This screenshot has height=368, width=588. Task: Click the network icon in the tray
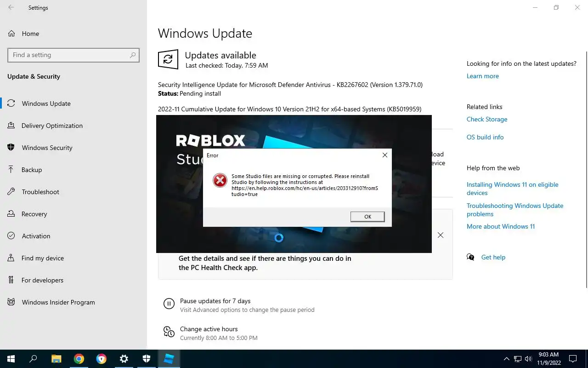tap(518, 359)
